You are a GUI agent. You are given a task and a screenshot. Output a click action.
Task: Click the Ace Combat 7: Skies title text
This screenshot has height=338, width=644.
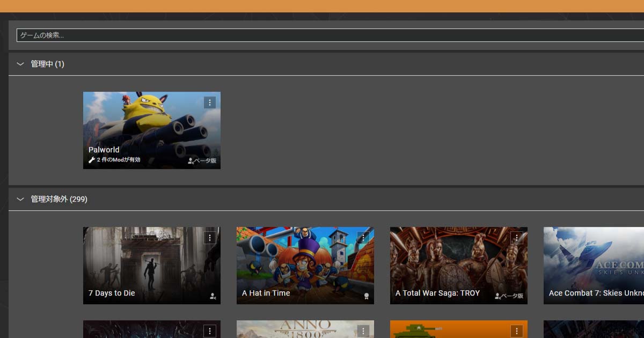[596, 293]
